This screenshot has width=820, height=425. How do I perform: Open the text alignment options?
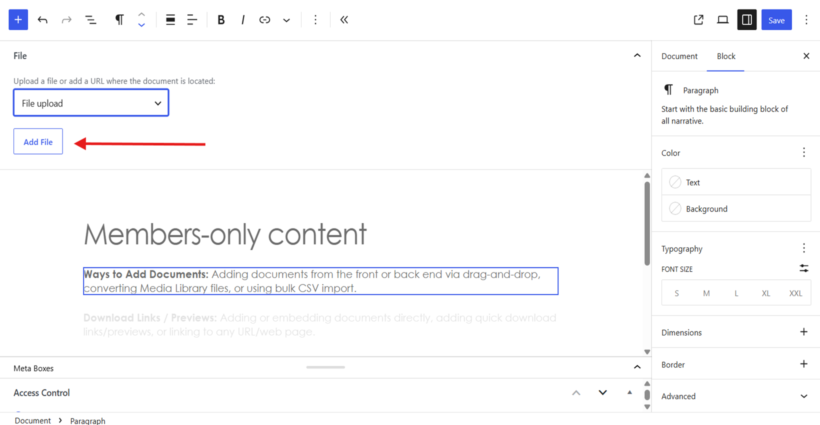(192, 20)
